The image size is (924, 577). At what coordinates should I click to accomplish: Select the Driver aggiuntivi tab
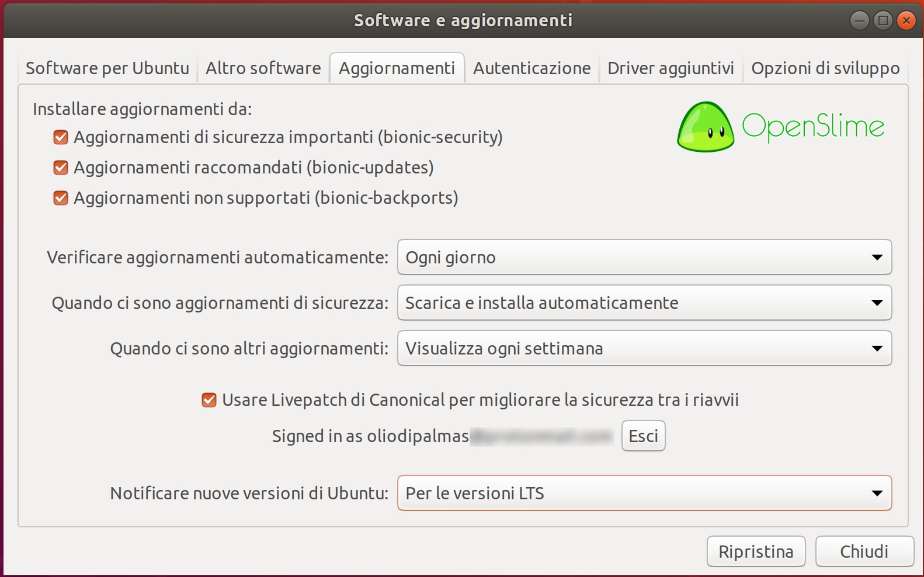[x=671, y=68]
